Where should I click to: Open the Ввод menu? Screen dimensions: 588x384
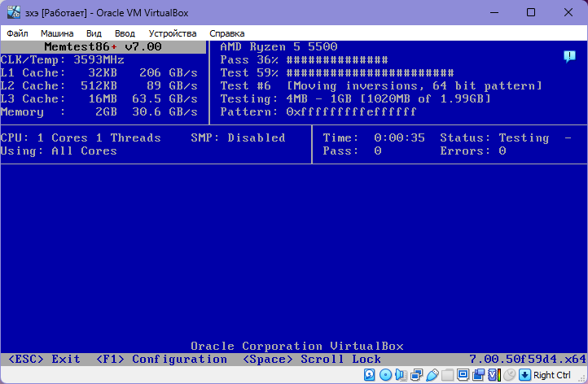coord(125,33)
